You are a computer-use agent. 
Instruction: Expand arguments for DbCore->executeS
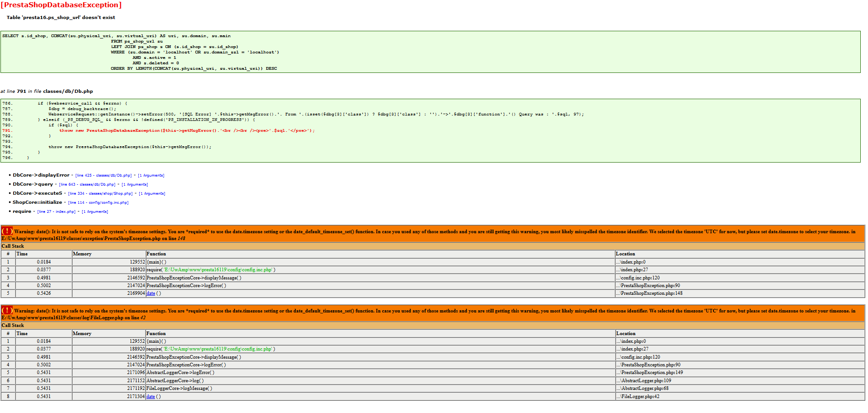coord(152,193)
